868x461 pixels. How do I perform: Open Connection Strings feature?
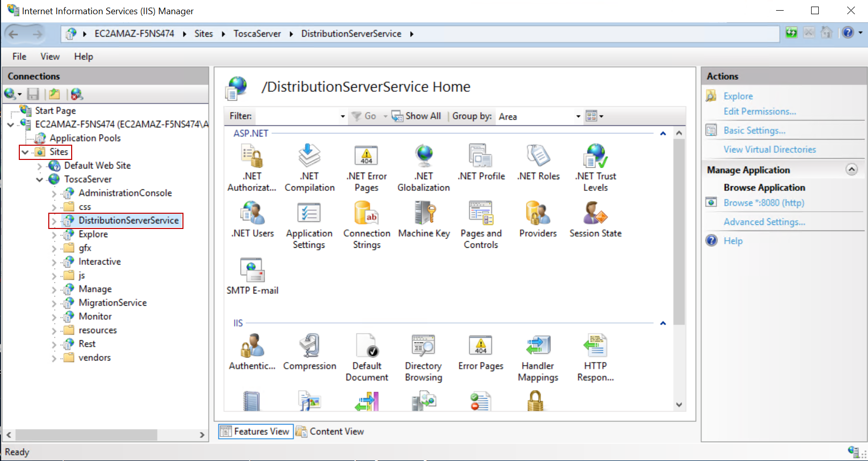366,225
